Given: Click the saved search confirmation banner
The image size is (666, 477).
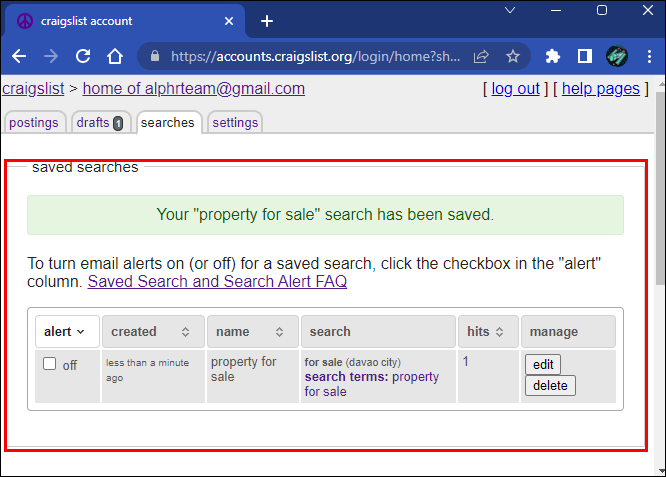Looking at the screenshot, I should pos(325,215).
